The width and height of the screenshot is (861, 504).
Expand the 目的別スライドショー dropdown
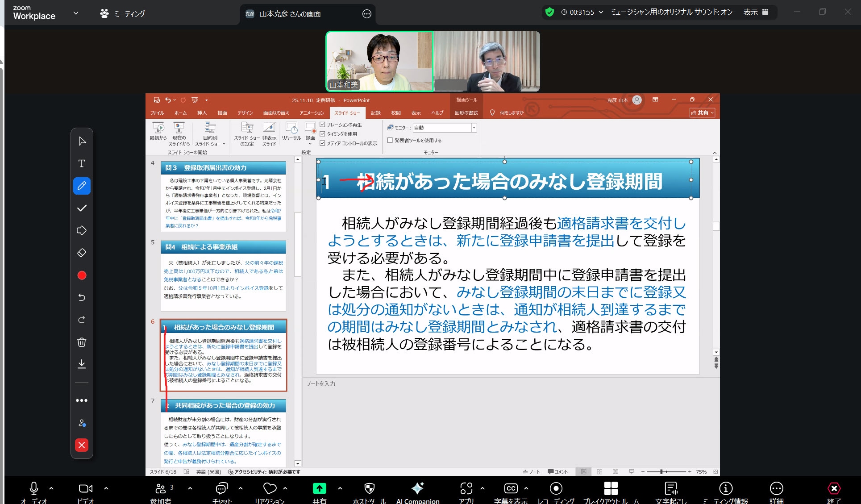(x=210, y=134)
